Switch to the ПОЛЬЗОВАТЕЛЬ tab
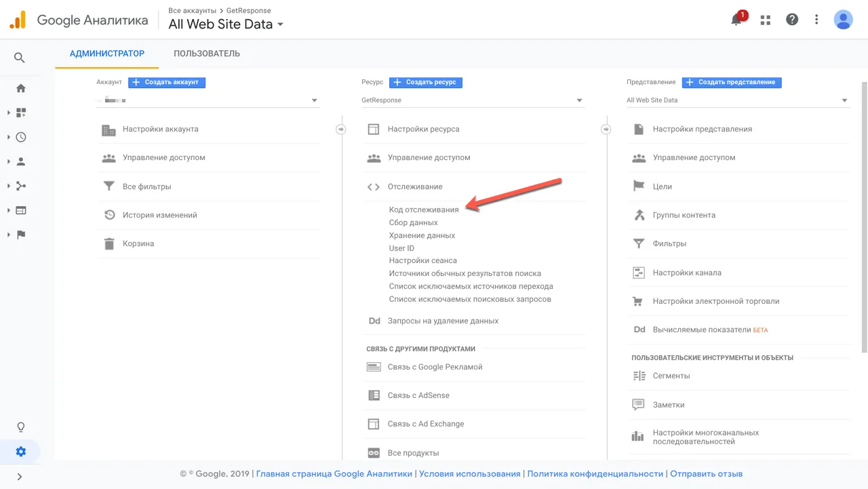The width and height of the screenshot is (868, 489). pyautogui.click(x=207, y=54)
